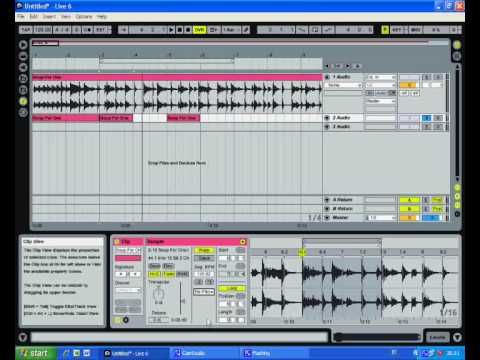Toggle Post button on A Return track
The width and height of the screenshot is (480, 360).
[437, 200]
